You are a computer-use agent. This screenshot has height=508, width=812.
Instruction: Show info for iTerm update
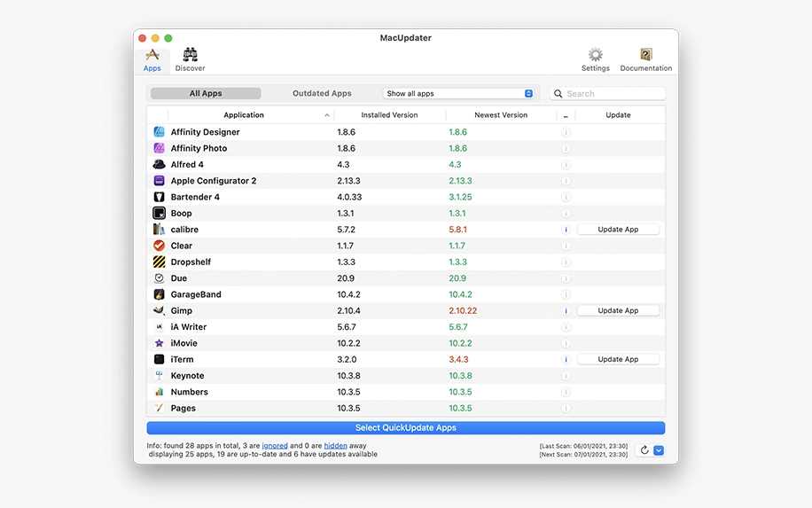coord(566,359)
